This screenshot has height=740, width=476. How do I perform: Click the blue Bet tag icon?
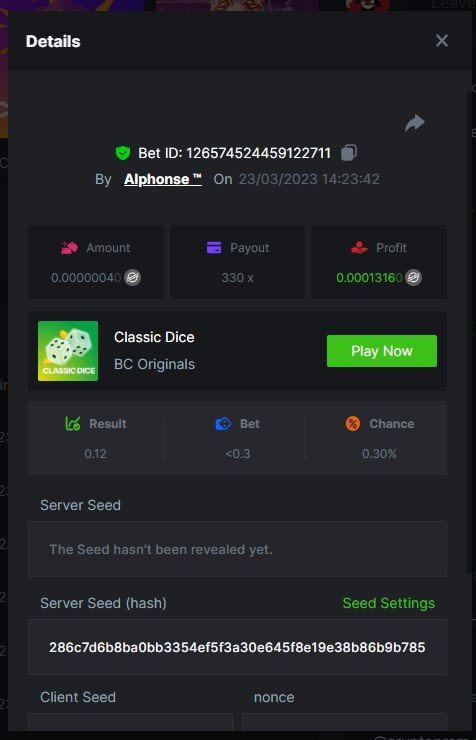223,424
